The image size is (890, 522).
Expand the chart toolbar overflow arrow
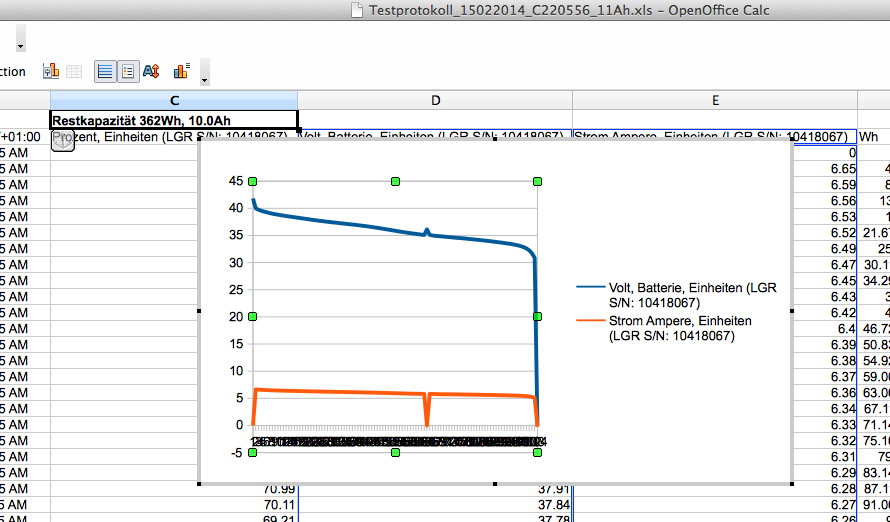click(x=205, y=78)
